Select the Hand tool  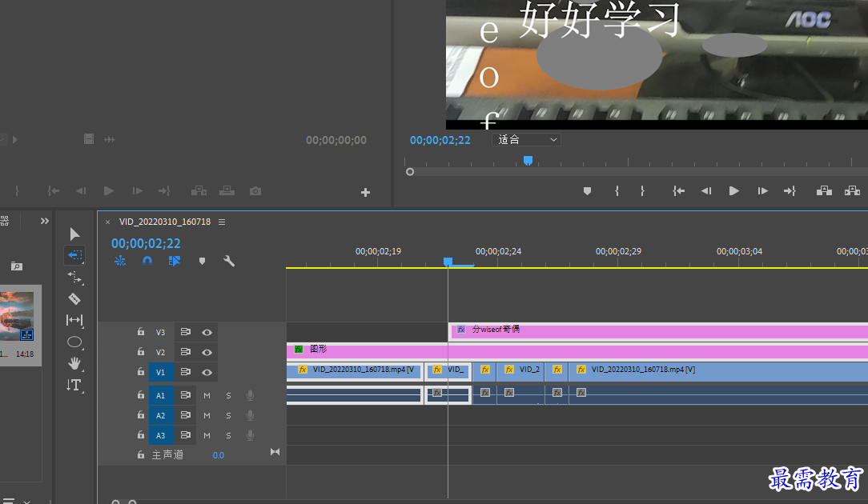(74, 363)
